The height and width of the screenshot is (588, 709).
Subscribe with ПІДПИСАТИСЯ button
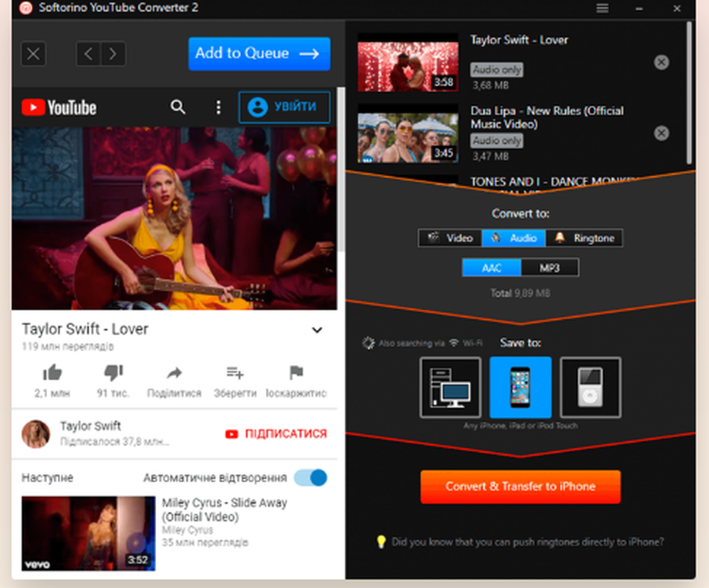276,434
